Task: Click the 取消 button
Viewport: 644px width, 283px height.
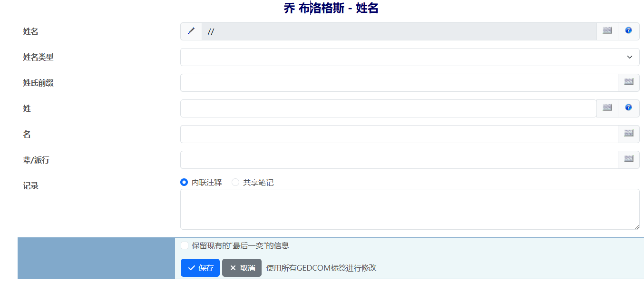Action: 242,268
